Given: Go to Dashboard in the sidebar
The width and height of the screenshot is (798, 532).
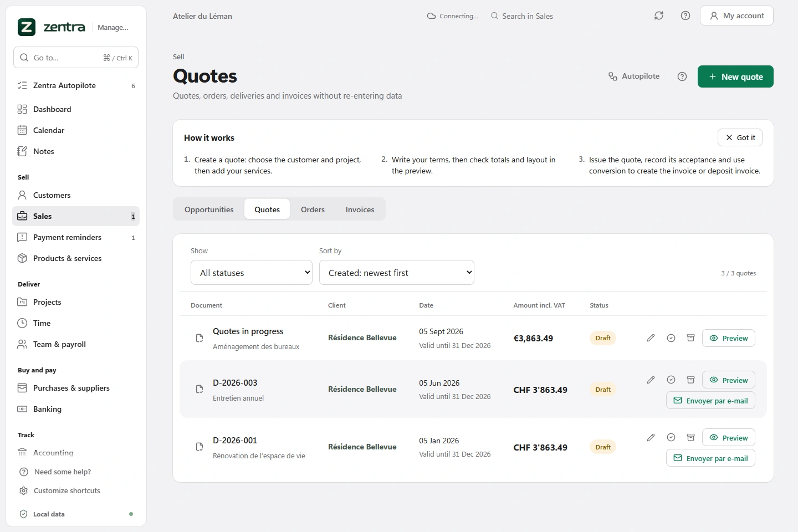Looking at the screenshot, I should (x=76, y=109).
